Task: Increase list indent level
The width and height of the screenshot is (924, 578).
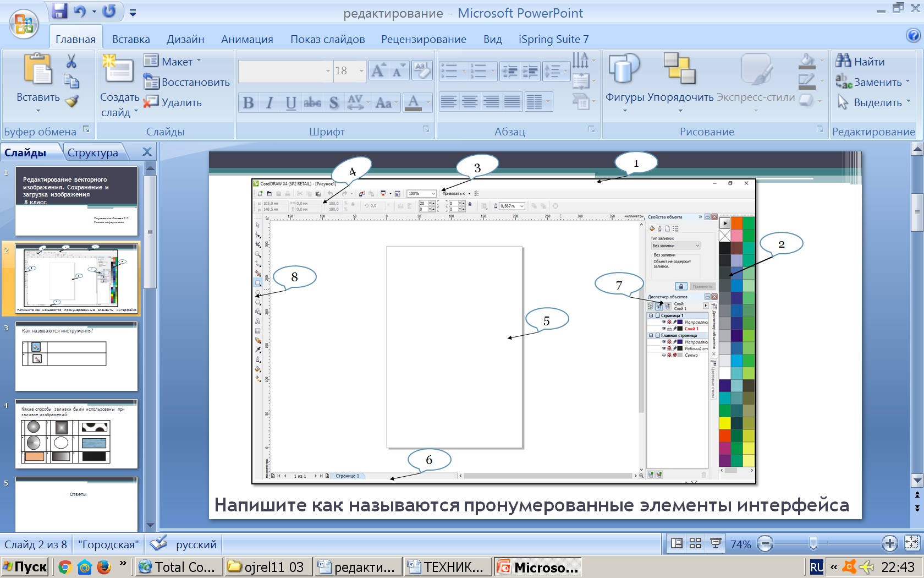Action: (531, 71)
